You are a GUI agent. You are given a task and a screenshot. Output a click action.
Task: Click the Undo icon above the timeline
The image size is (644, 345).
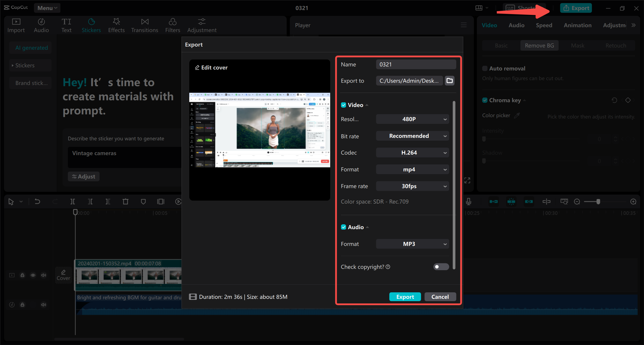37,201
